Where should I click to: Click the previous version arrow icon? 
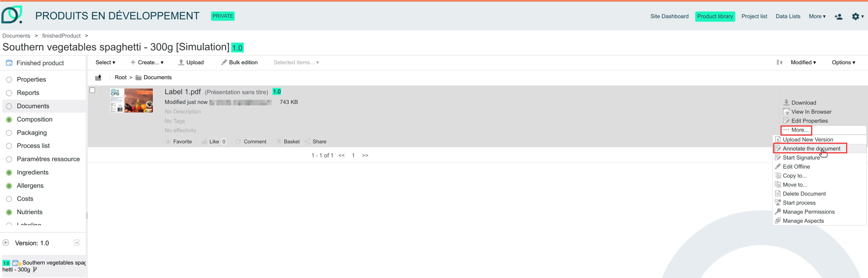pos(6,243)
